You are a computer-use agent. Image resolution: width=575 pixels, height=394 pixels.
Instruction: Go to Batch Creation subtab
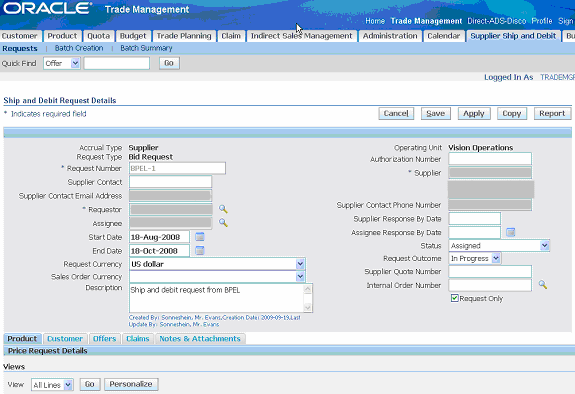click(79, 48)
